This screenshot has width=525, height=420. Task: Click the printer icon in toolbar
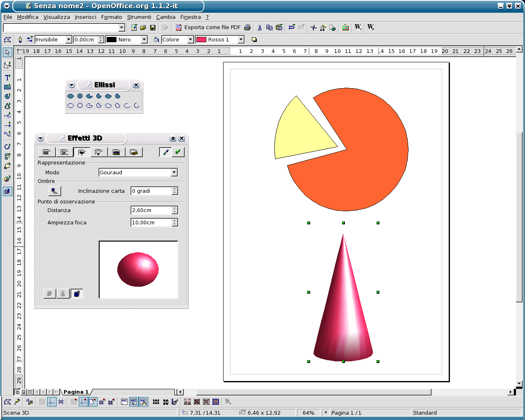(247, 27)
